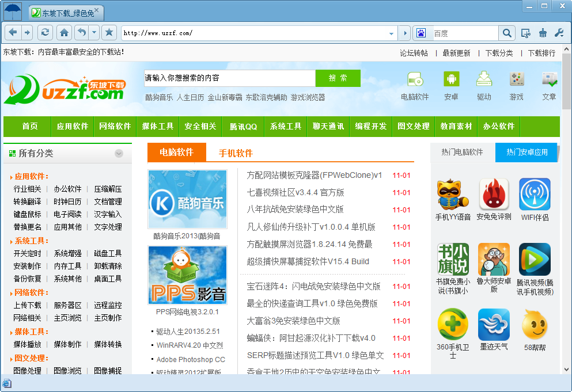This screenshot has width=572, height=392.
Task: Collapse the 所有分类 panel chevron
Action: click(x=119, y=154)
